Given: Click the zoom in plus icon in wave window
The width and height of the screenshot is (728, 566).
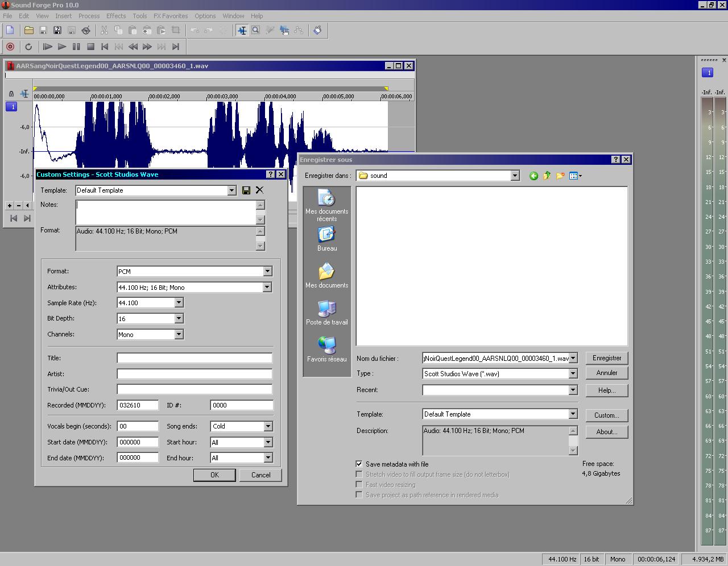Looking at the screenshot, I should [x=10, y=205].
